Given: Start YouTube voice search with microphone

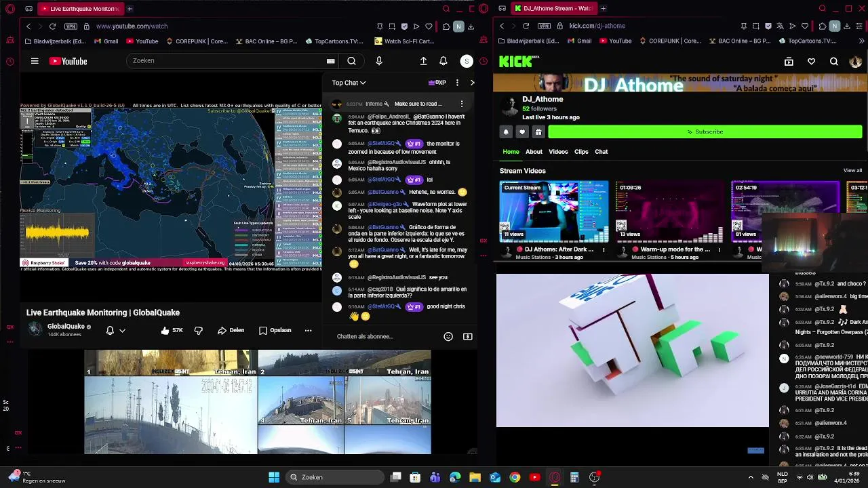Looking at the screenshot, I should click(x=379, y=61).
